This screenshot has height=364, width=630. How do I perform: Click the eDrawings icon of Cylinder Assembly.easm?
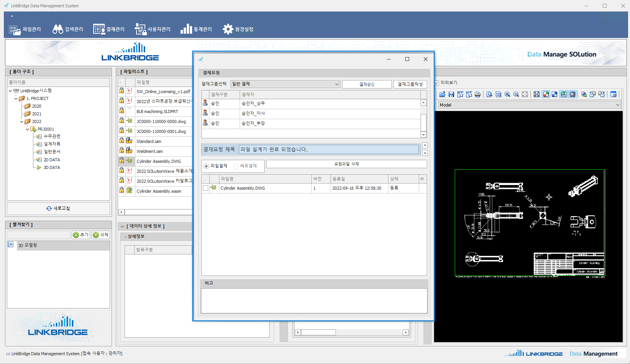click(x=130, y=190)
